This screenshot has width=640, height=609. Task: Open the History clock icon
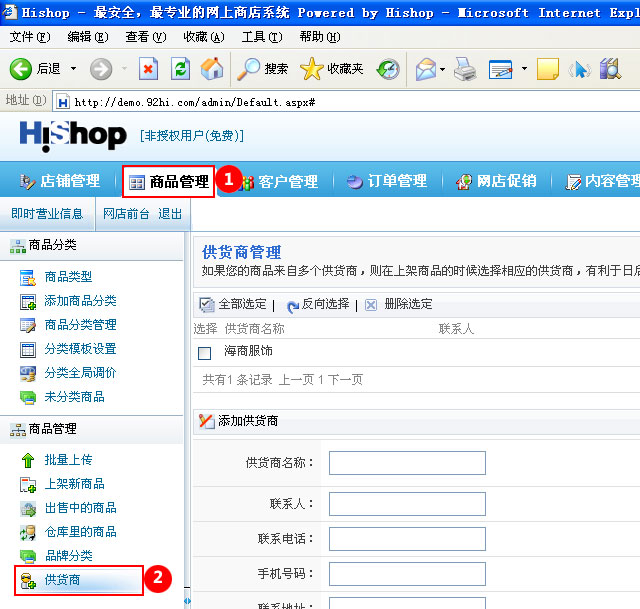click(388, 69)
